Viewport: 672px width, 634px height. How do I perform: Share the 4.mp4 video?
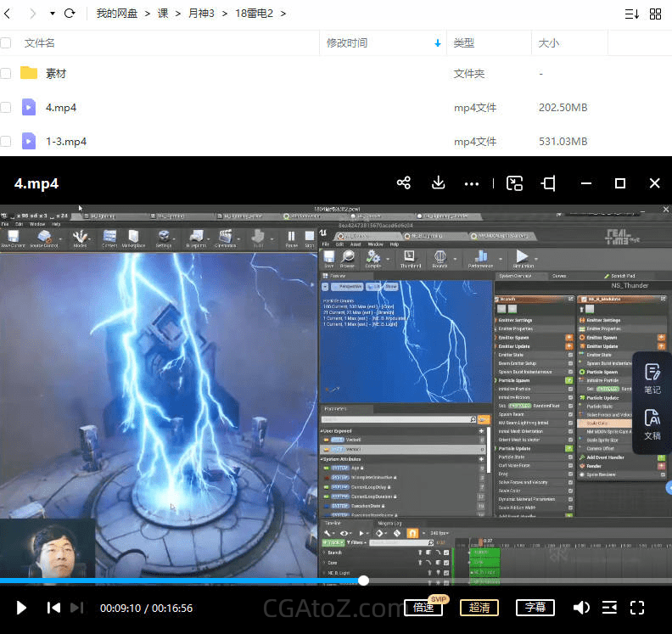404,183
